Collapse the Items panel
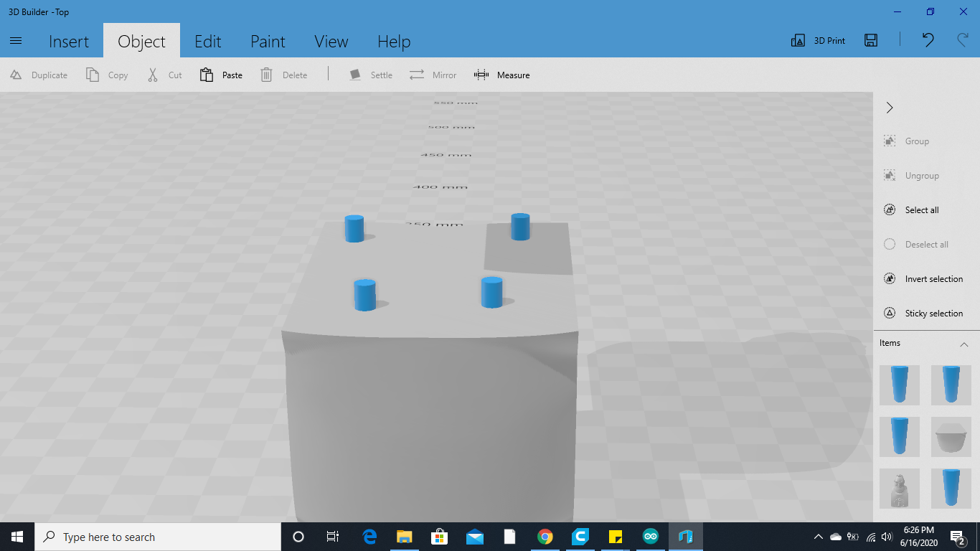The image size is (980, 551). tap(963, 344)
